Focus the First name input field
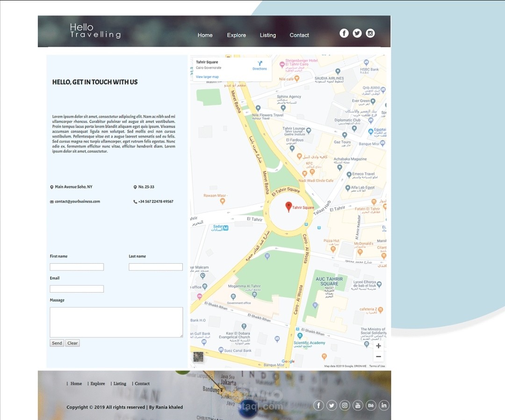Screen dimensions: 505x420 point(77,267)
